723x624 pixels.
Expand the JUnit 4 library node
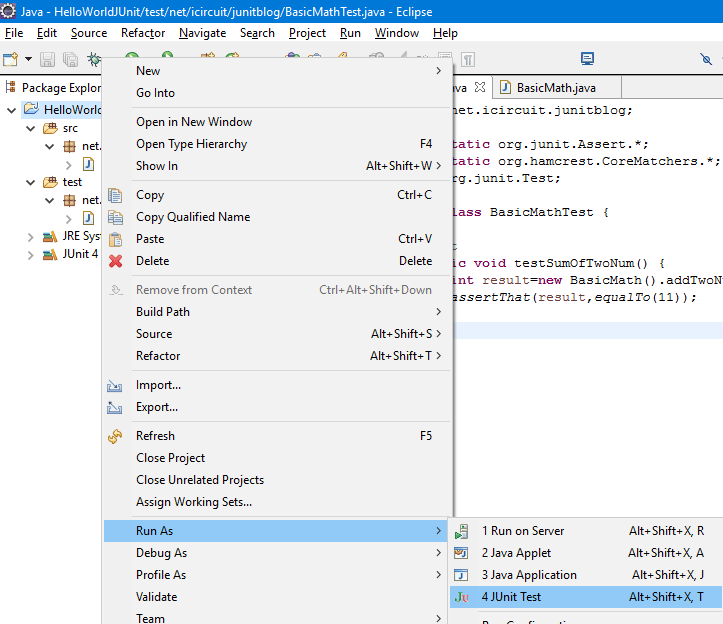[x=30, y=255]
